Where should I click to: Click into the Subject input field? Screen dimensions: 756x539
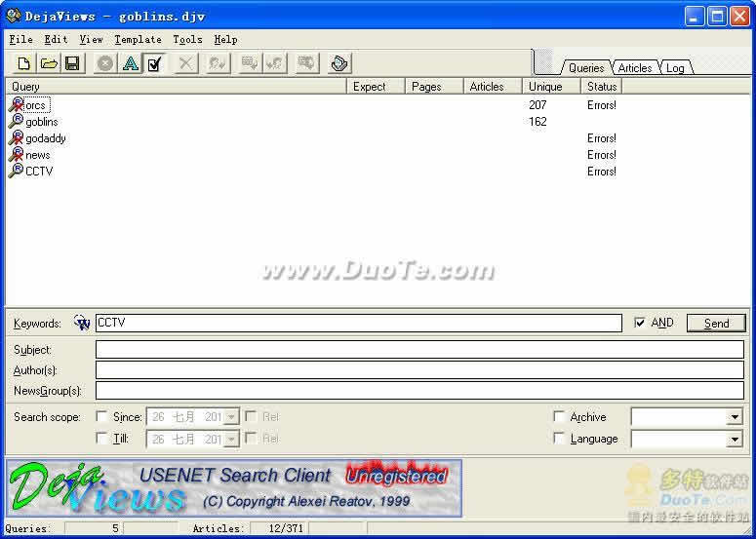[419, 350]
